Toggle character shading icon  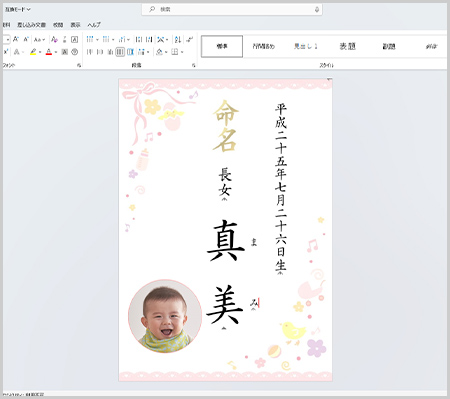65,52
